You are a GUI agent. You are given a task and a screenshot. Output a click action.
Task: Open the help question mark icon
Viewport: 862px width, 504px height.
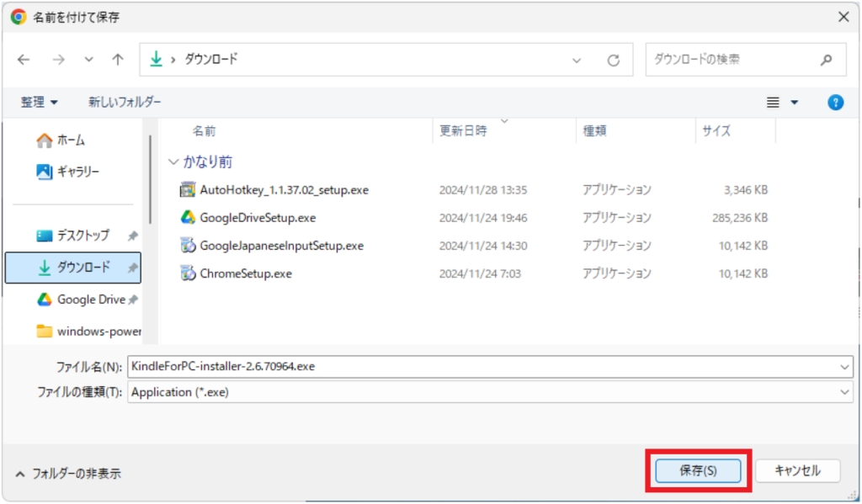point(835,102)
